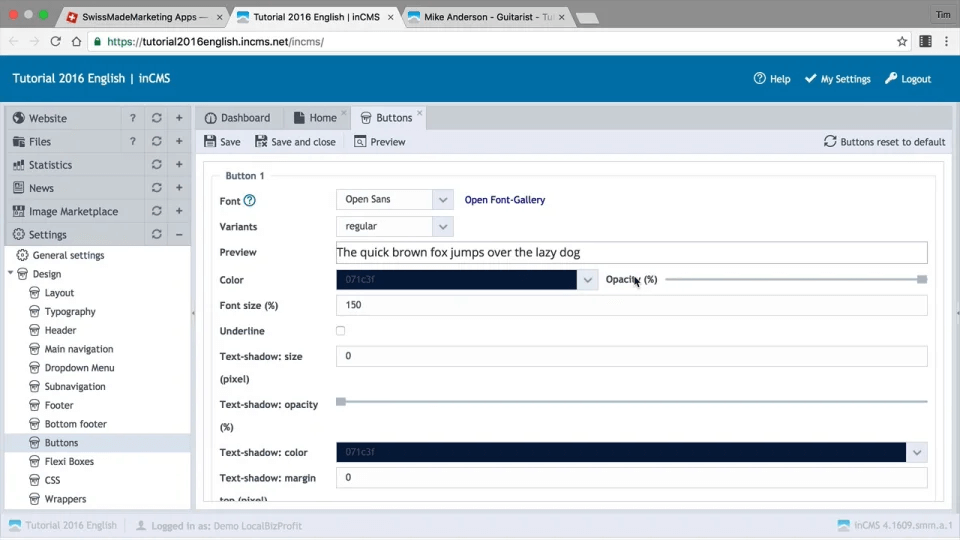Open the Font dropdown Open Sans

(394, 200)
